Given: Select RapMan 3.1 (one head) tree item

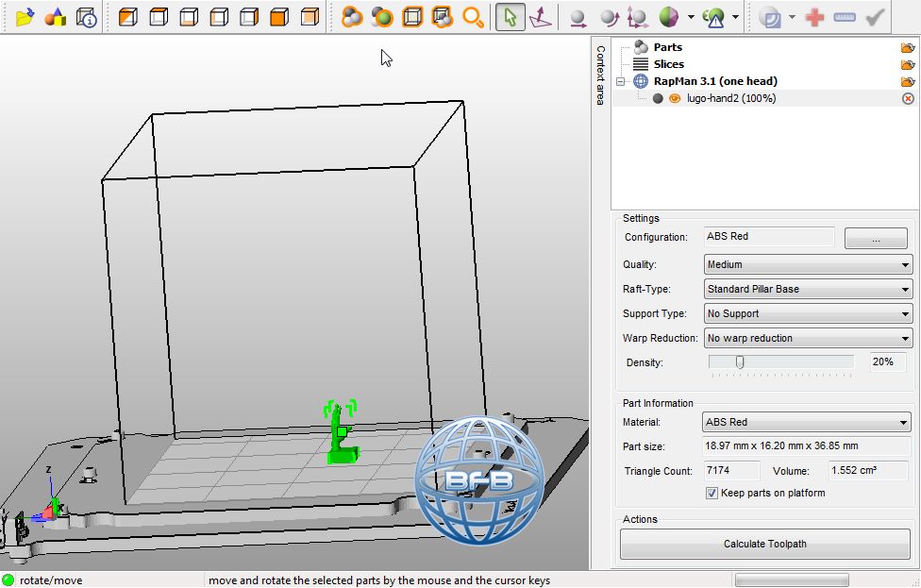Looking at the screenshot, I should click(715, 81).
